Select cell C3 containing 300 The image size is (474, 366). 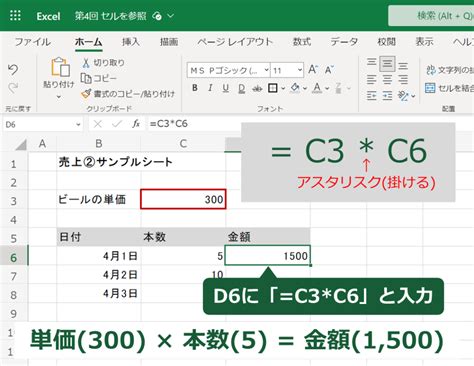click(x=183, y=199)
